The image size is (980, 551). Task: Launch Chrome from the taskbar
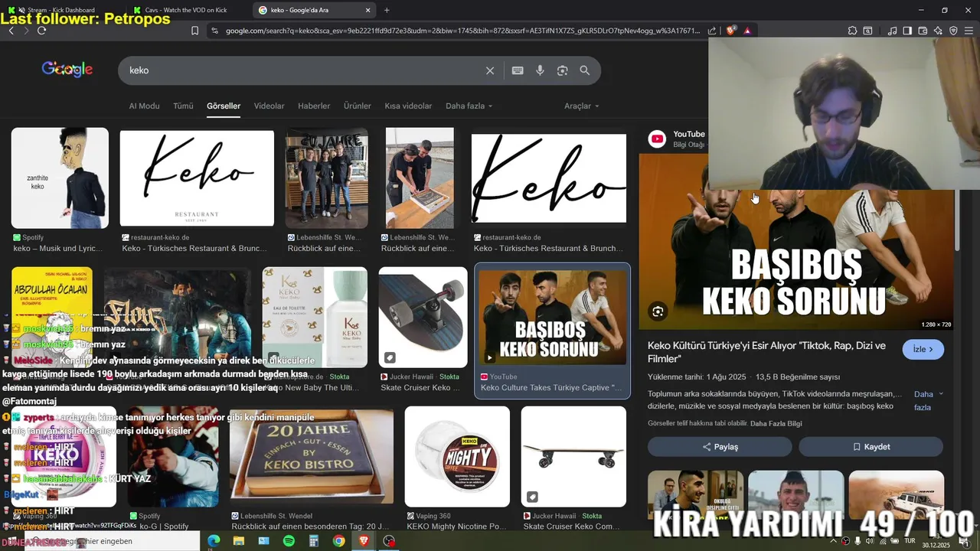338,541
